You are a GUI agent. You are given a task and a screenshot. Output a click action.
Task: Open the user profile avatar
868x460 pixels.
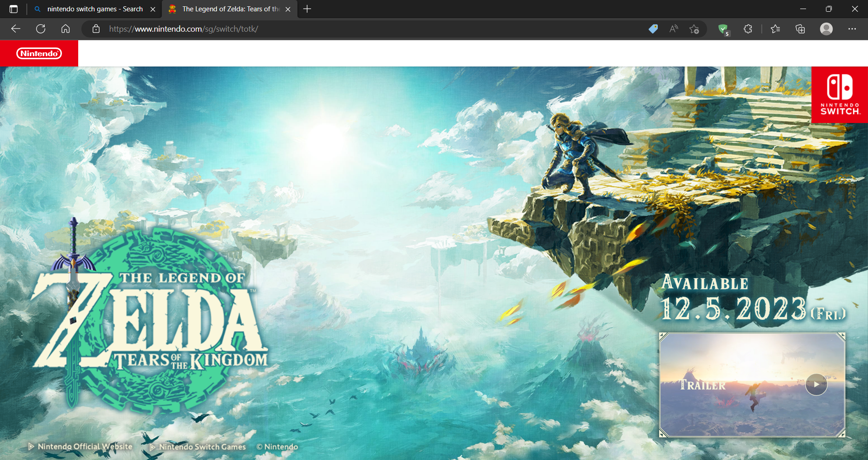click(x=826, y=29)
